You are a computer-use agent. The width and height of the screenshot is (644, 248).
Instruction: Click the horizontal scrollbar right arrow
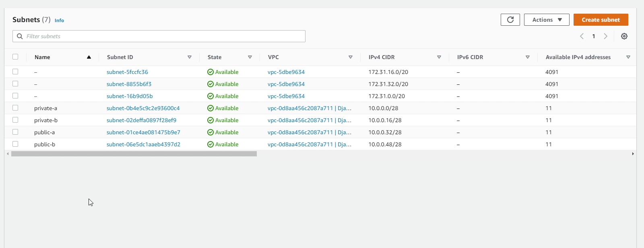(633, 154)
